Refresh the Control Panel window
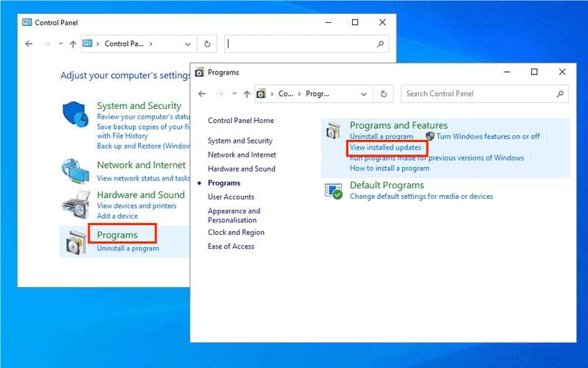This screenshot has width=588, height=368. click(207, 44)
